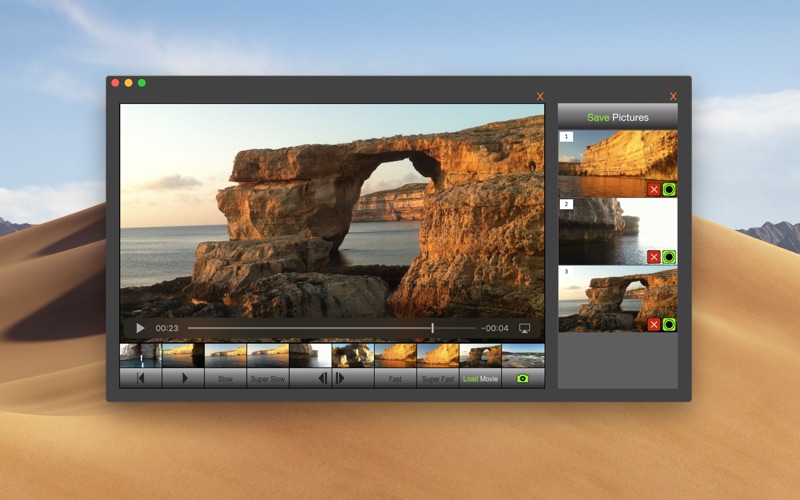This screenshot has height=500, width=800.
Task: Select captured picture thumbnail 1
Action: (x=618, y=163)
